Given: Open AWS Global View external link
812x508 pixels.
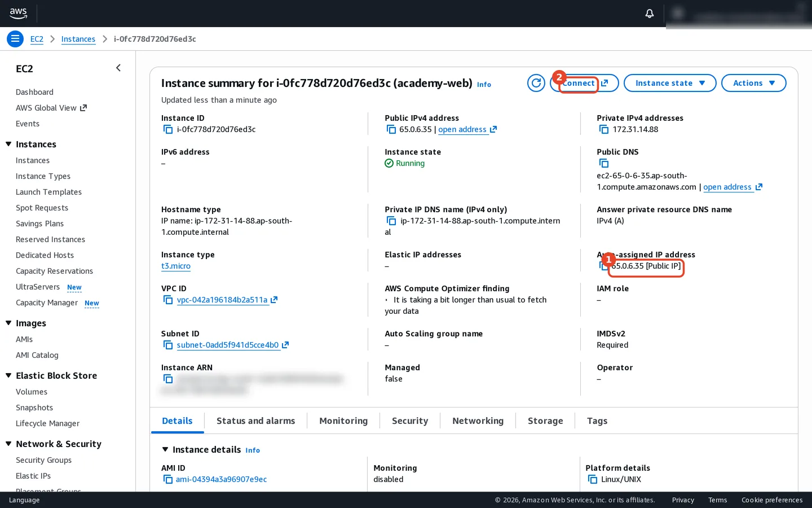Looking at the screenshot, I should [51, 108].
